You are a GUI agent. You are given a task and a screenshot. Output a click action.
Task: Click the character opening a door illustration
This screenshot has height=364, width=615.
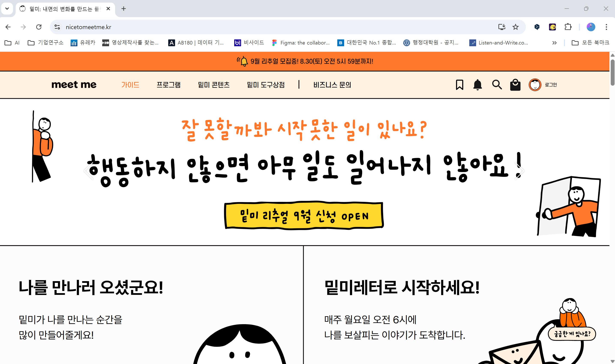click(568, 207)
